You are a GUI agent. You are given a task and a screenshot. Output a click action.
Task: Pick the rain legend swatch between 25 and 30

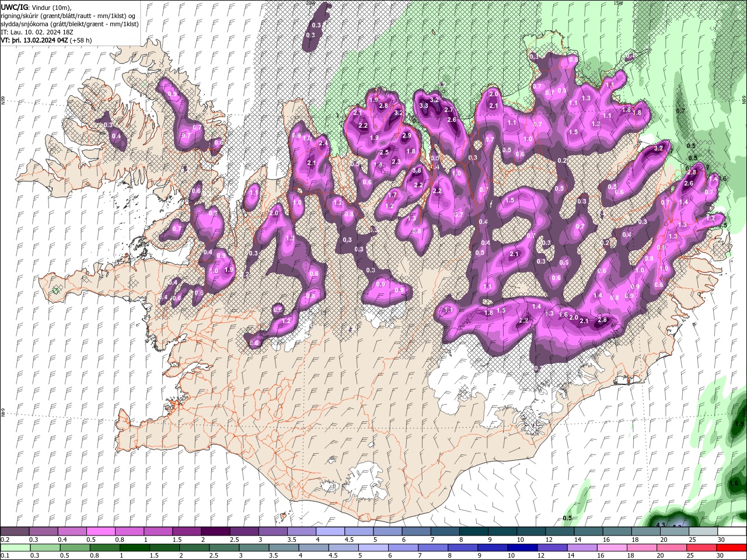[700, 548]
